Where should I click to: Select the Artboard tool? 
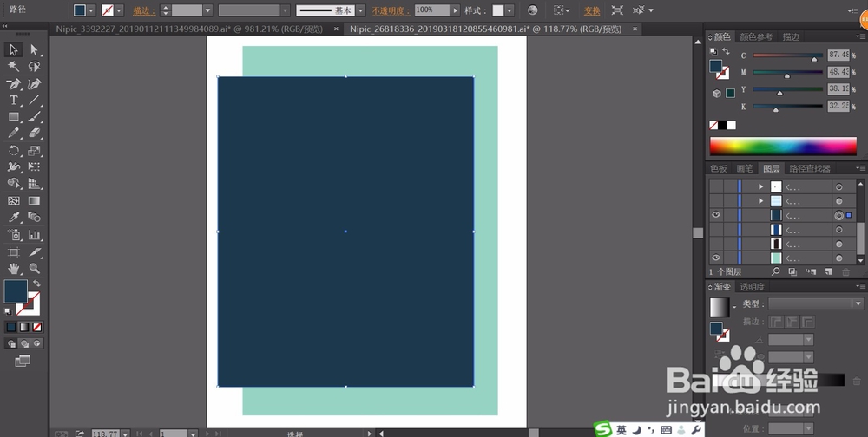(13, 252)
